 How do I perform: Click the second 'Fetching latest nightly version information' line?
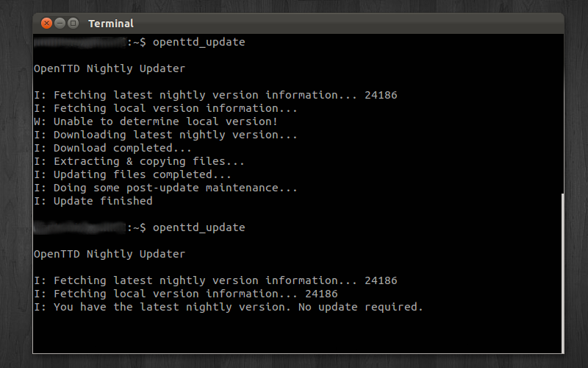click(x=215, y=280)
